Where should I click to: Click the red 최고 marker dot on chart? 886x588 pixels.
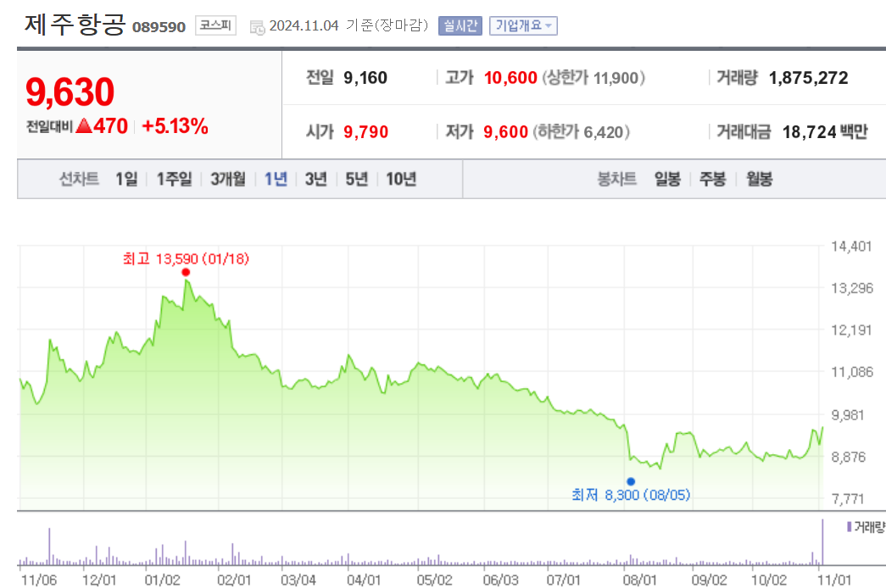[186, 272]
